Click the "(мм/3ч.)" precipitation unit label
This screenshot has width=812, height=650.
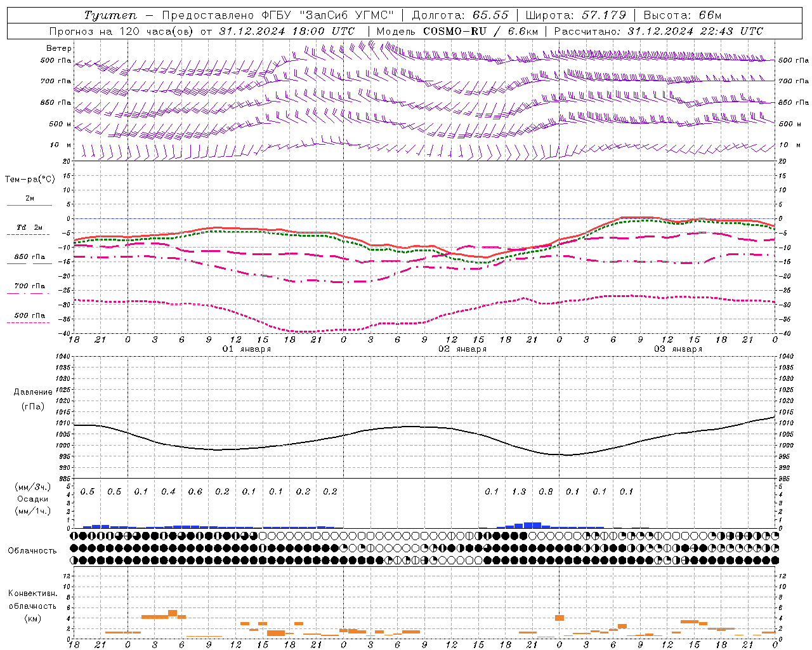[x=33, y=487]
